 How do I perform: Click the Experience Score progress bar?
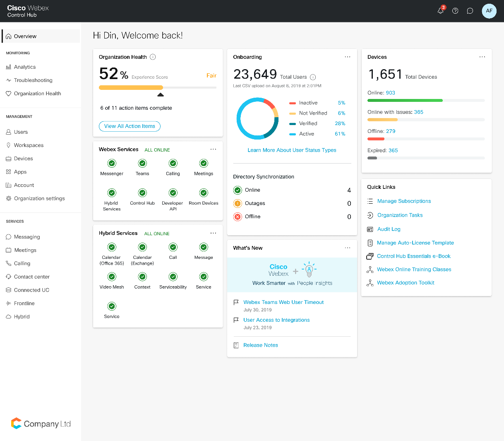point(158,87)
